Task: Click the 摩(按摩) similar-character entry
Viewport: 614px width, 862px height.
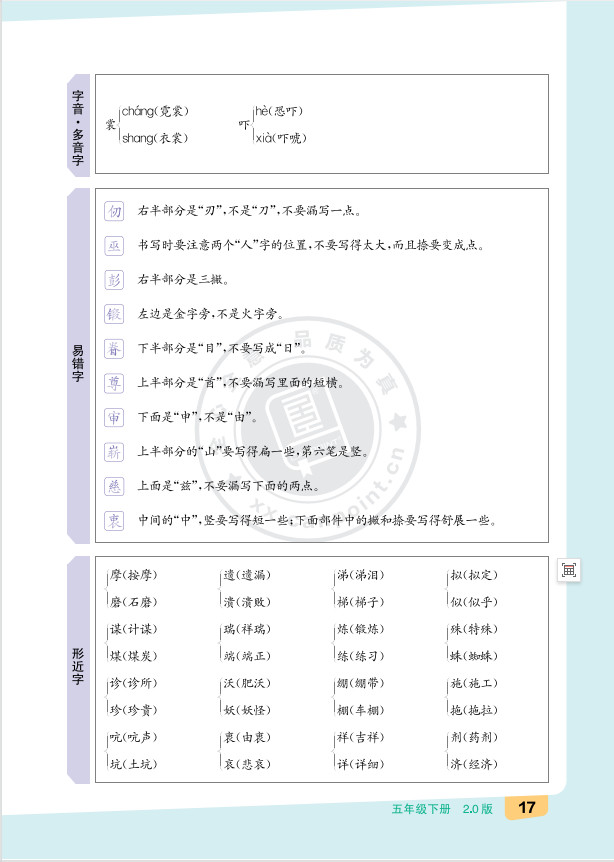Action: click(x=135, y=575)
